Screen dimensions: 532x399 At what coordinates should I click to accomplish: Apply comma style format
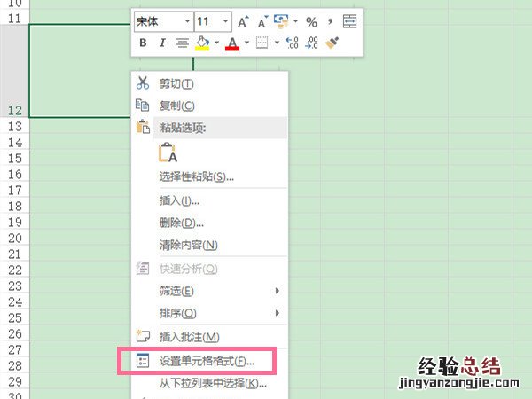tap(330, 22)
